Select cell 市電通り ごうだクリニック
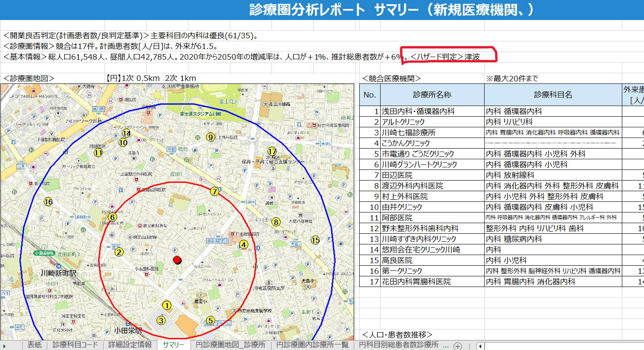This screenshot has width=644, height=350. (x=432, y=154)
